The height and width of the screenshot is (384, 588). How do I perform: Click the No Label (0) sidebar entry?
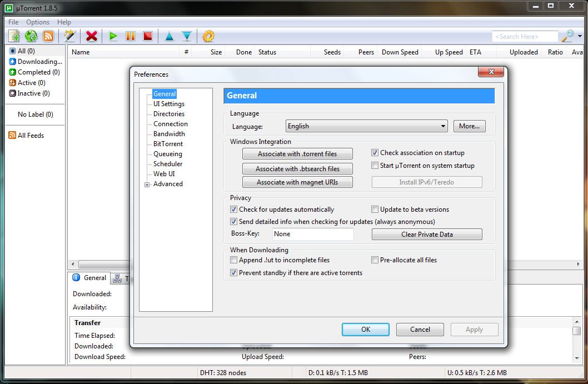35,114
